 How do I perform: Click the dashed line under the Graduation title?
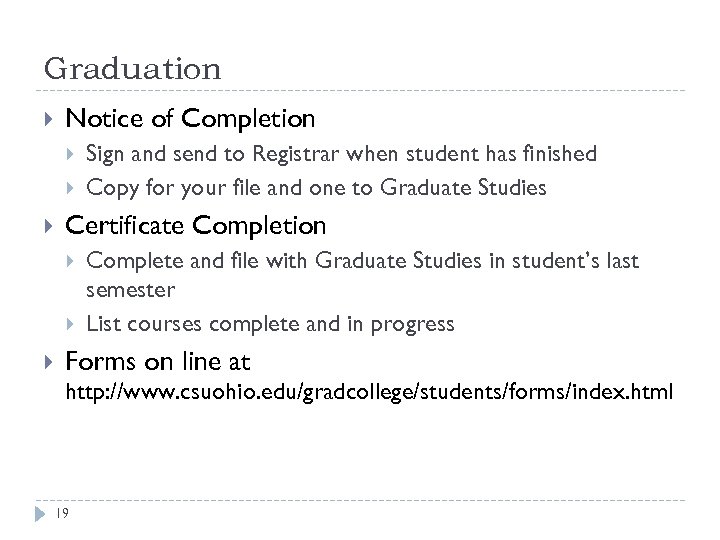(360, 92)
